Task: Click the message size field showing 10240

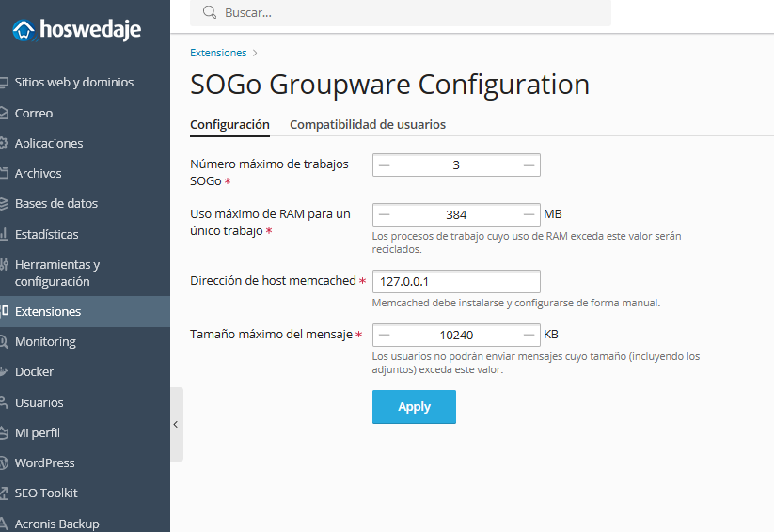Action: click(457, 336)
